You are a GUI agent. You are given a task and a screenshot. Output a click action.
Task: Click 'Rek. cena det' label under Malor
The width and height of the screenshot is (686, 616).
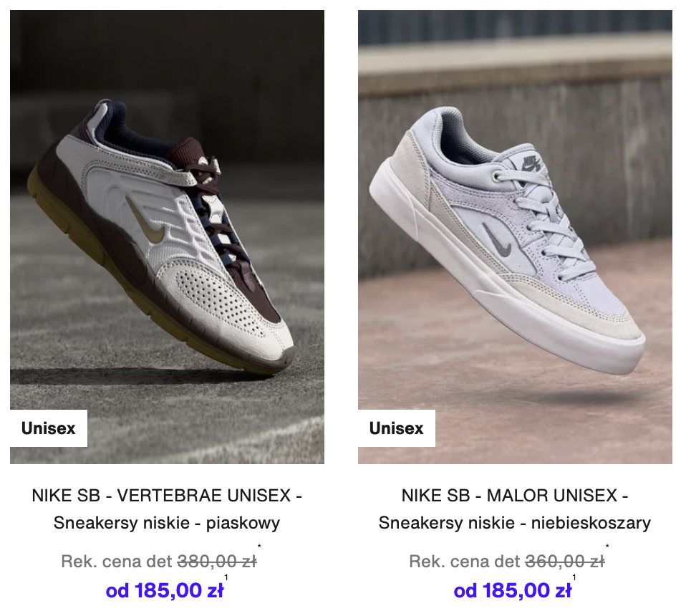(465, 562)
